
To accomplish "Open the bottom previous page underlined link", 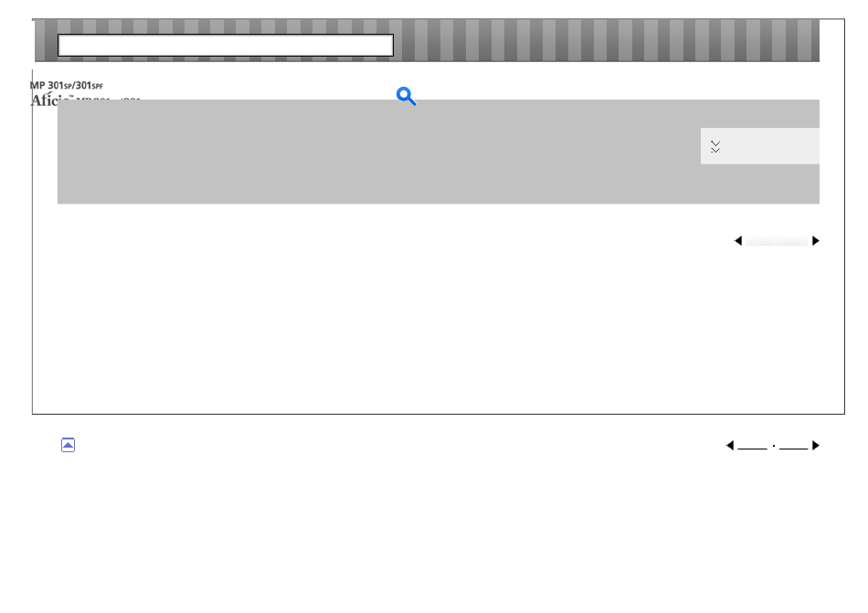I will pos(752,446).
